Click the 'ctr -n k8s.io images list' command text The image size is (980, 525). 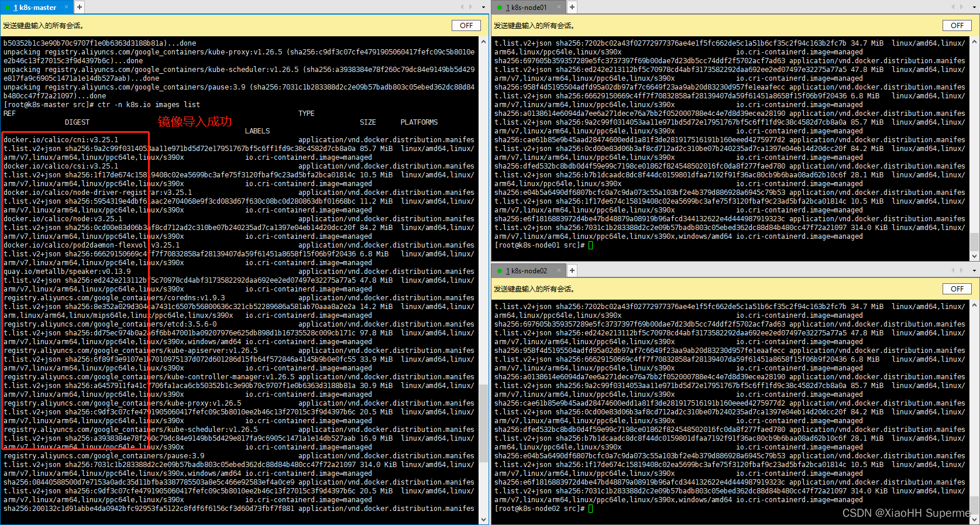pos(149,105)
